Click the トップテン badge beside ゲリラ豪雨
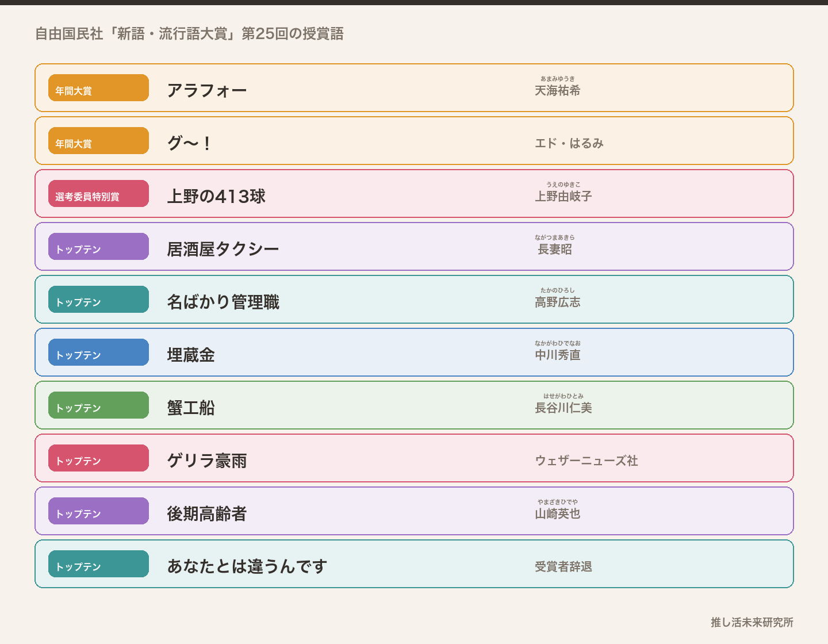828x644 pixels. (x=98, y=458)
